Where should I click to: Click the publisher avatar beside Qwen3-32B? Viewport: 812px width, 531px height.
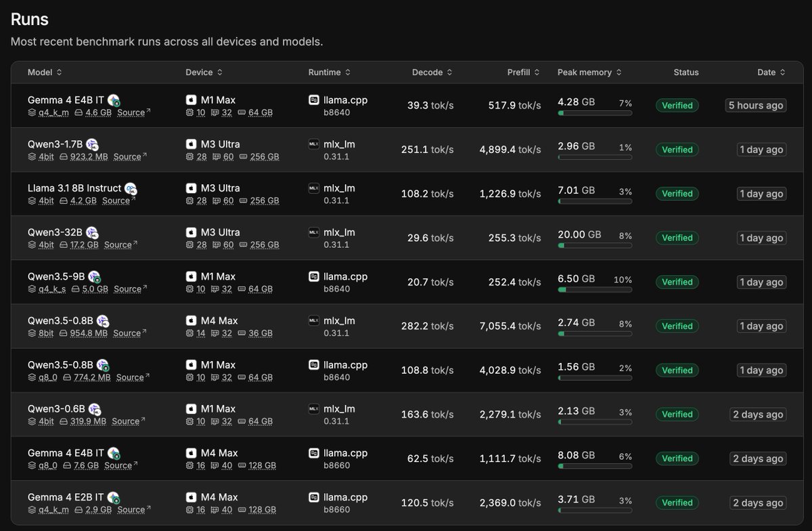pos(92,232)
